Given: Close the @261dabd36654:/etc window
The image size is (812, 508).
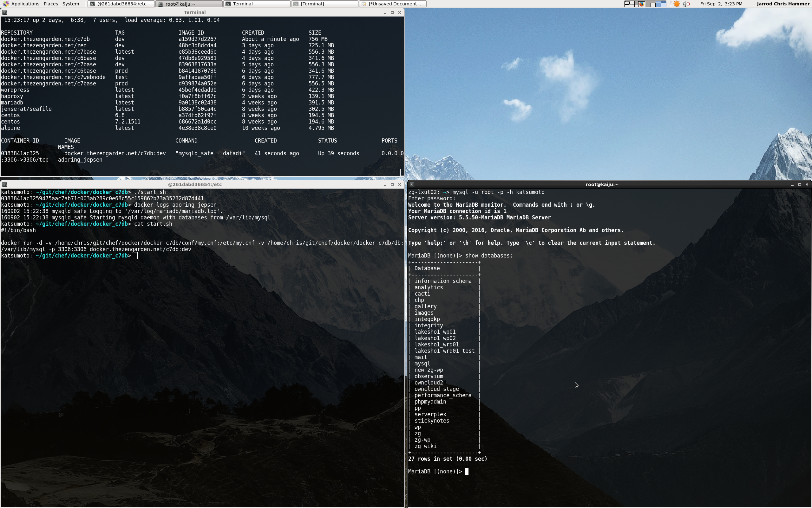Looking at the screenshot, I should 400,184.
